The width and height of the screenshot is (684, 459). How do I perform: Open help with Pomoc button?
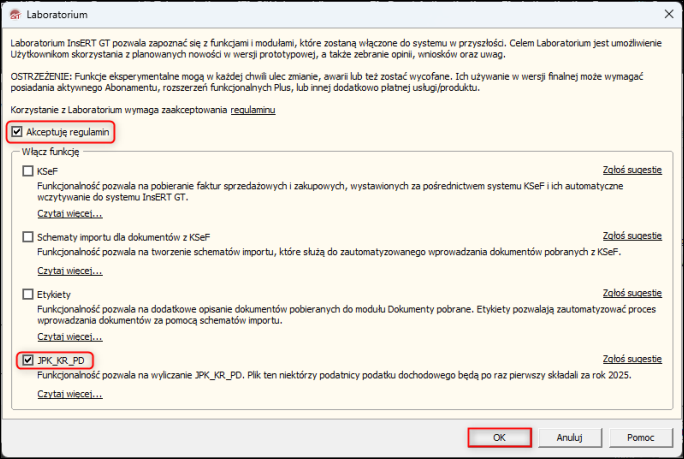(x=640, y=438)
